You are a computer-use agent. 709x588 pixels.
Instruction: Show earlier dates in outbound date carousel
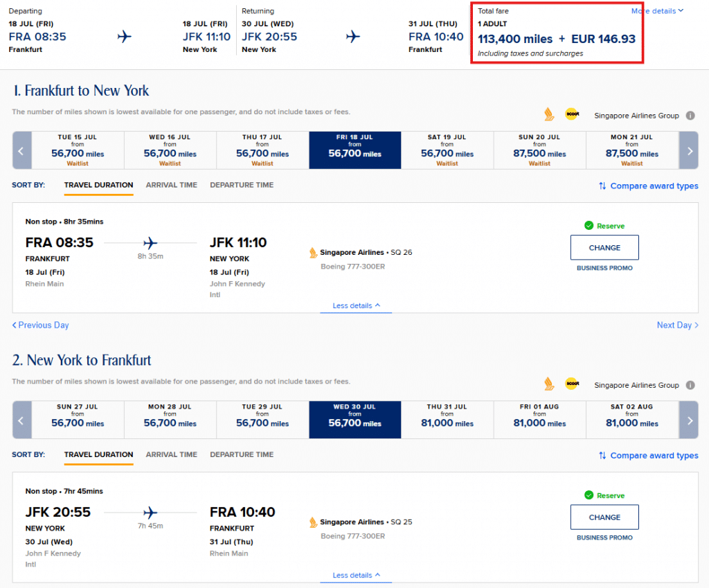click(21, 150)
